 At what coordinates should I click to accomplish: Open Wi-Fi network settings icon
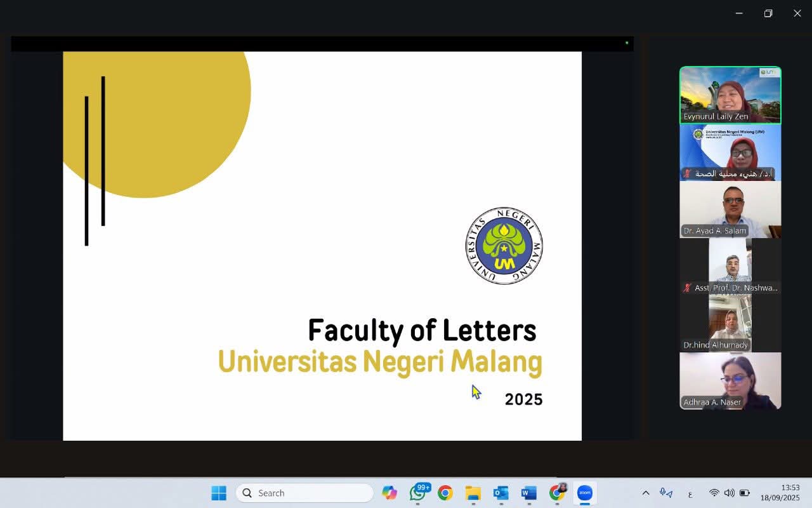714,493
